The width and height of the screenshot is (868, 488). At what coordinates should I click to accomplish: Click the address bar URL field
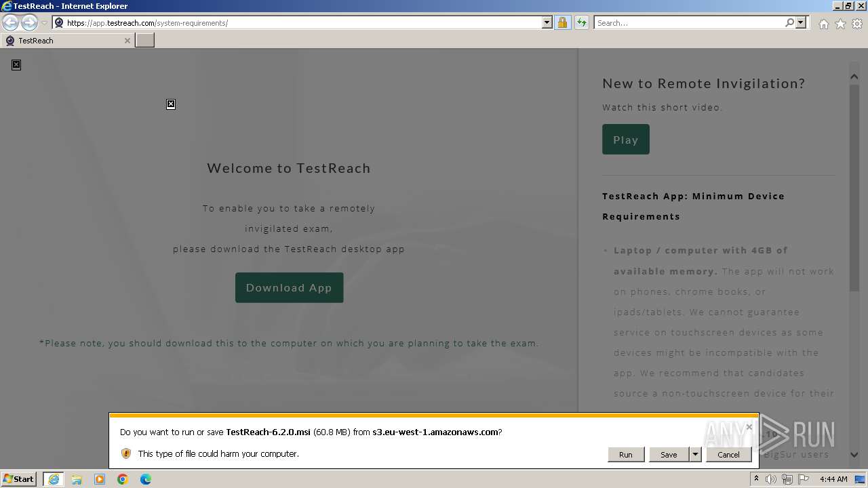coord(302,22)
